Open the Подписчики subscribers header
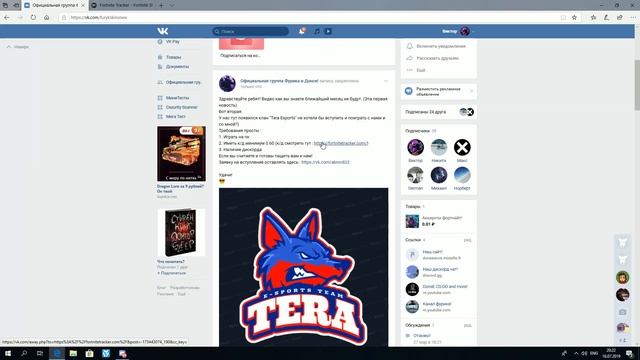This screenshot has width=640, height=360. tap(420, 131)
